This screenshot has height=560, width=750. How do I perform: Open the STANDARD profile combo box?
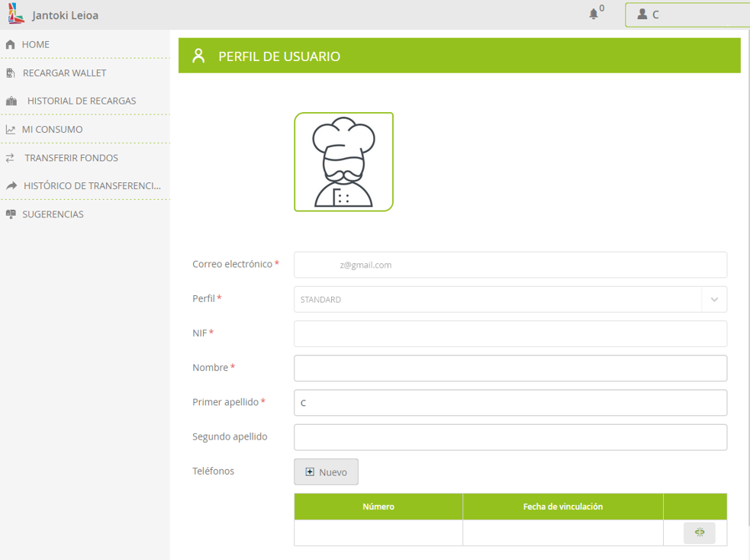(x=497, y=300)
